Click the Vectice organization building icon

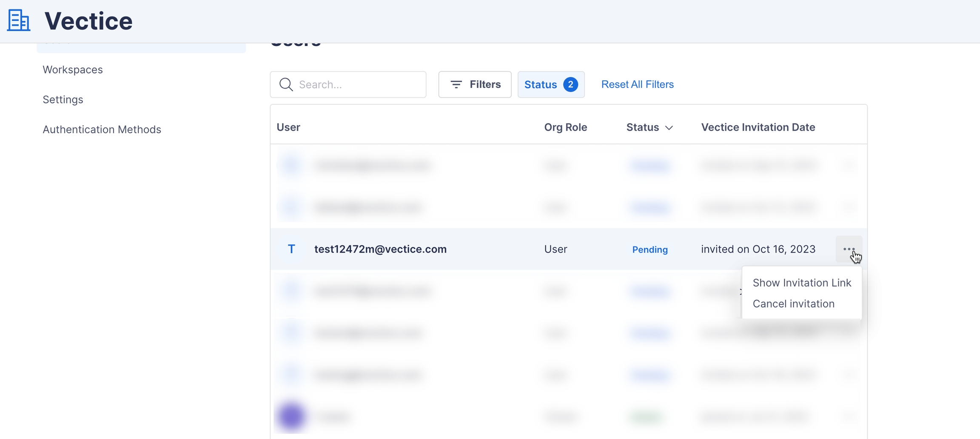tap(19, 20)
